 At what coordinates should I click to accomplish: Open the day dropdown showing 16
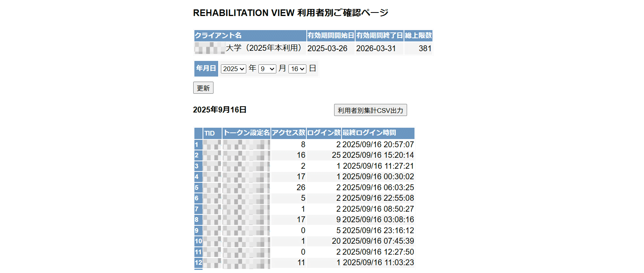tap(297, 69)
